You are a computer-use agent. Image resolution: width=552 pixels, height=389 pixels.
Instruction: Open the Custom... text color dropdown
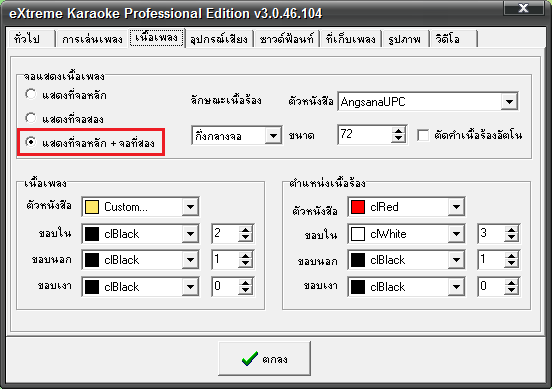tap(190, 207)
